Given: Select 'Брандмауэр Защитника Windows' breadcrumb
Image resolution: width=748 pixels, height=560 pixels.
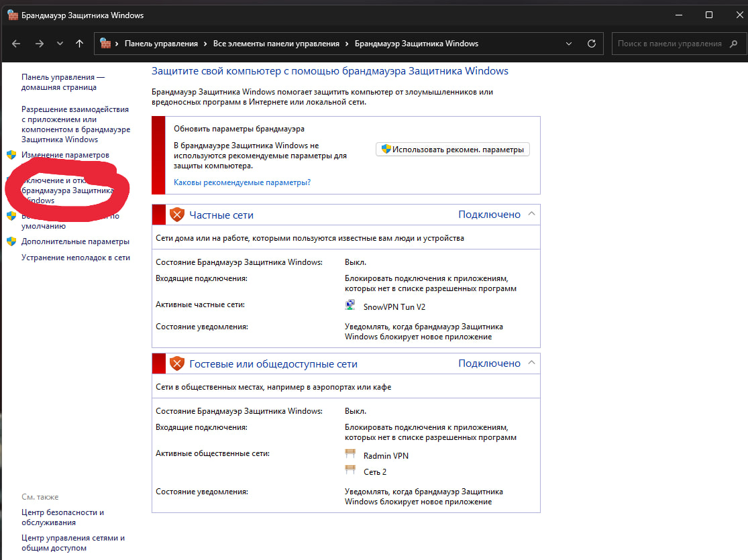Looking at the screenshot, I should [x=417, y=44].
